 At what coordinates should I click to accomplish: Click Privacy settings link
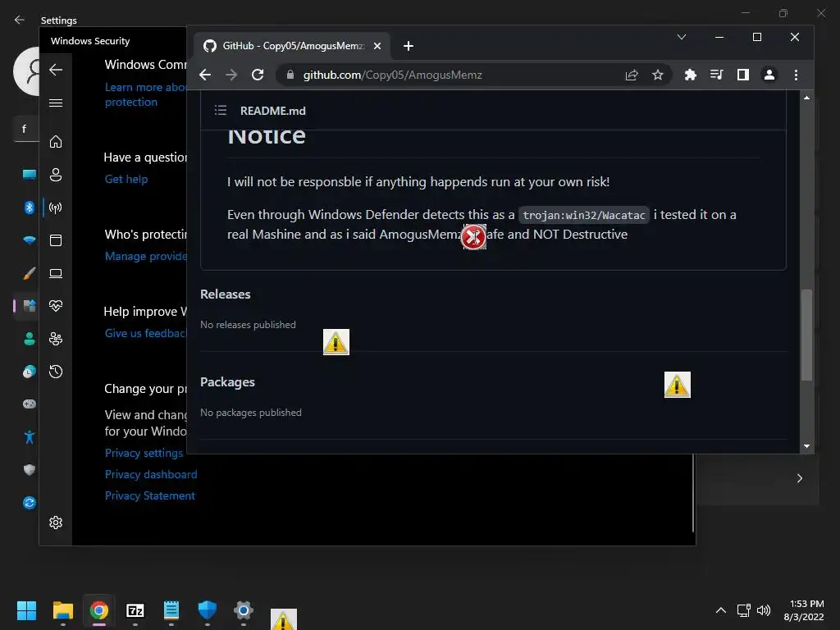coord(144,453)
